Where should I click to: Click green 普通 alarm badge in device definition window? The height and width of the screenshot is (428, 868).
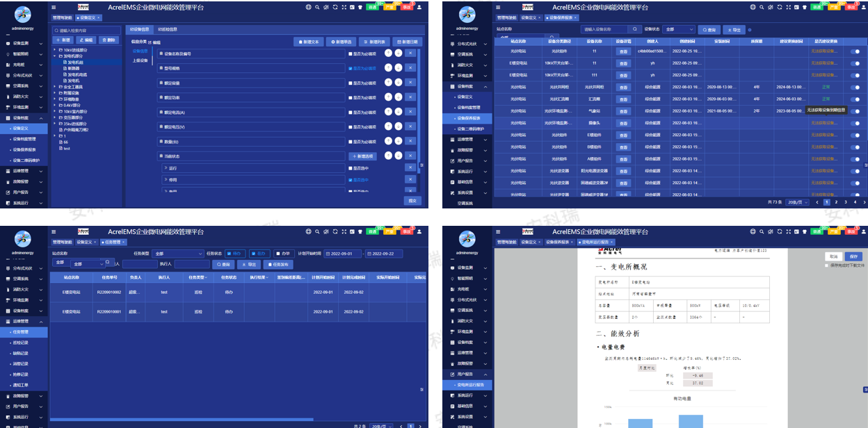pyautogui.click(x=373, y=8)
